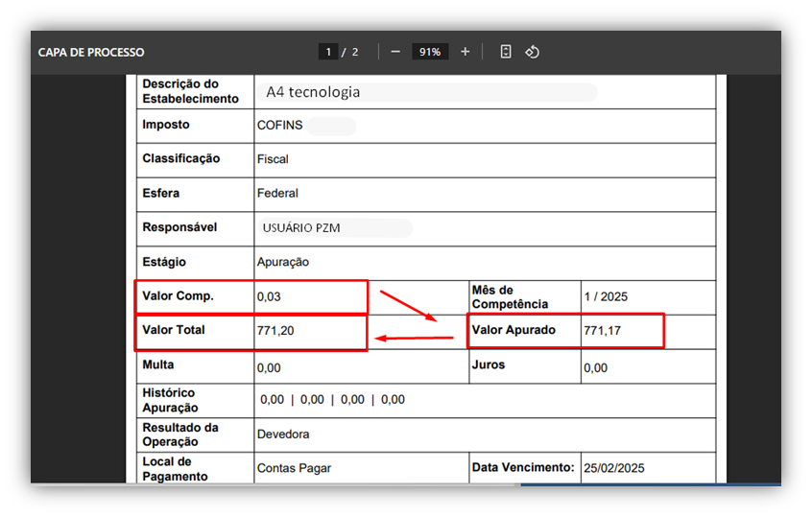Click the A4 tecnologia establishment text
Screen dimensions: 812x517
coord(313,92)
